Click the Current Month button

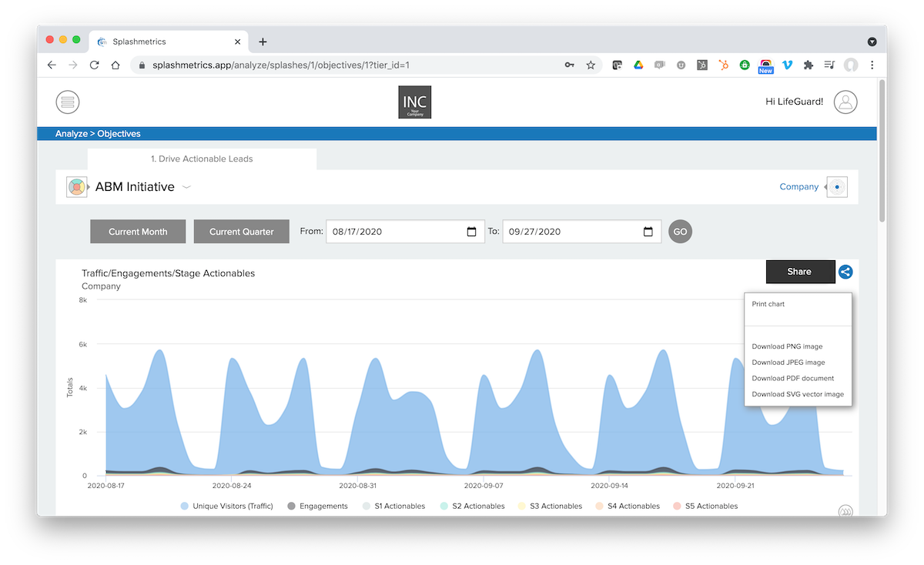pyautogui.click(x=138, y=232)
